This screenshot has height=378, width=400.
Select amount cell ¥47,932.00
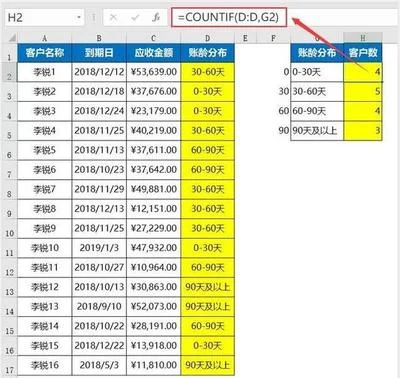(x=153, y=248)
